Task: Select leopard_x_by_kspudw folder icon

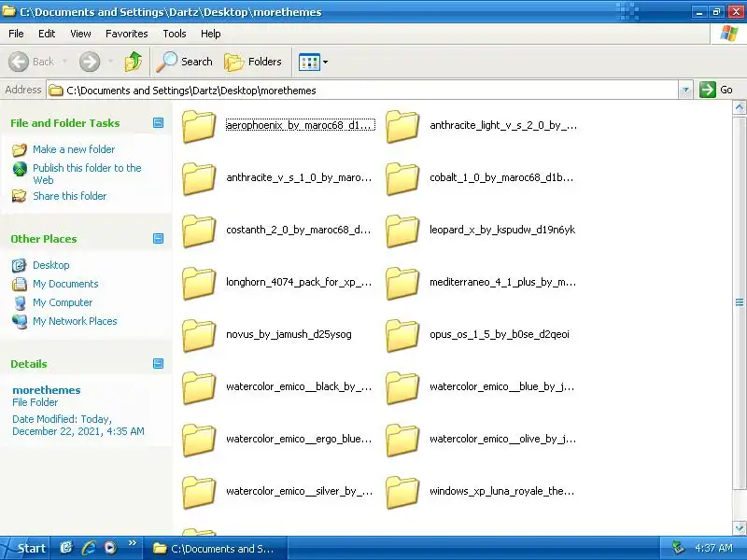Action: (402, 231)
